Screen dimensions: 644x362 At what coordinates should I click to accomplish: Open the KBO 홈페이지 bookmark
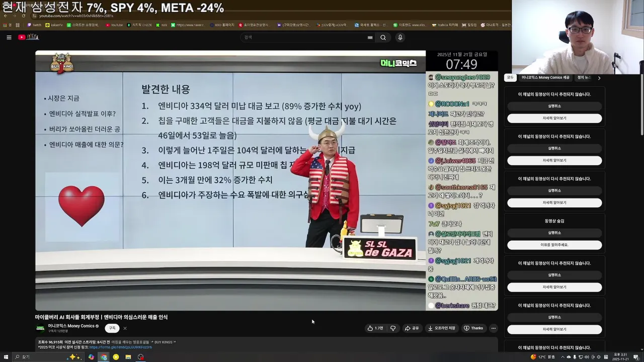coord(222,25)
